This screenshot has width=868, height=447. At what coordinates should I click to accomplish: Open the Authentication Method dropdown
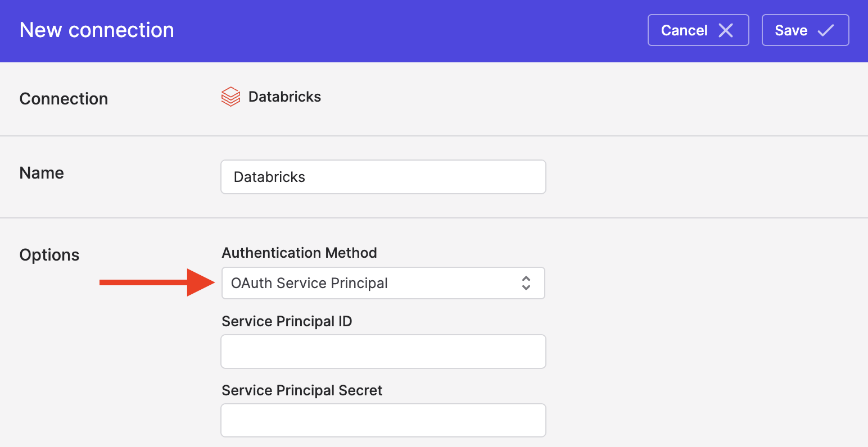click(x=383, y=283)
